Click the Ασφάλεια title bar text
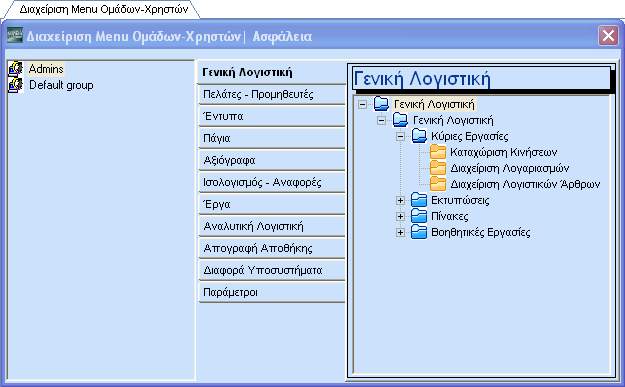 pos(282,36)
